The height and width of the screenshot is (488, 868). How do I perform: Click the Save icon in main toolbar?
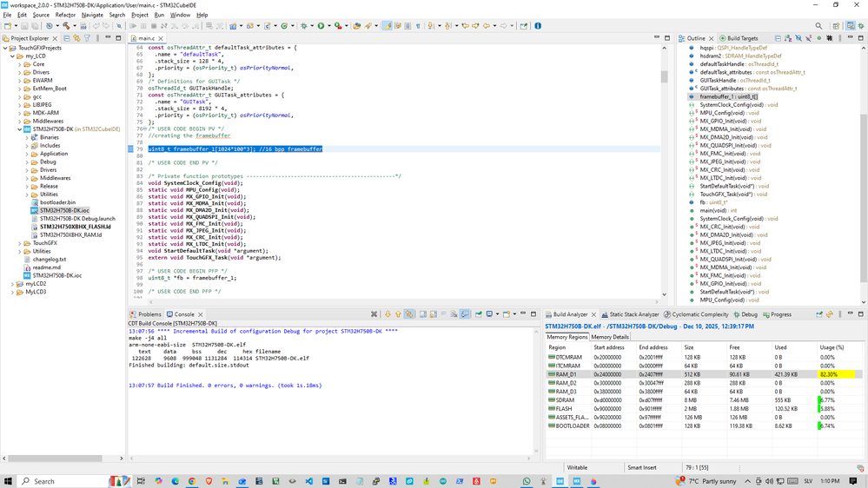pyautogui.click(x=25, y=26)
